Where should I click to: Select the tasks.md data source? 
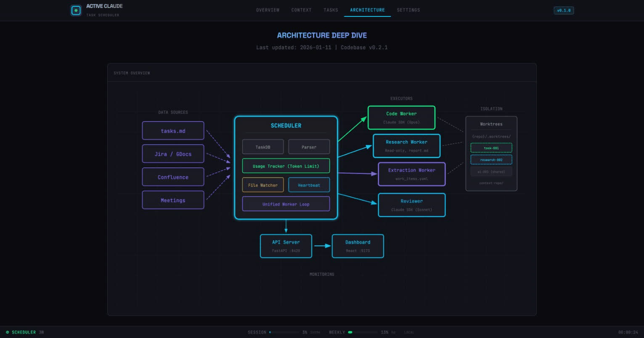tap(173, 130)
